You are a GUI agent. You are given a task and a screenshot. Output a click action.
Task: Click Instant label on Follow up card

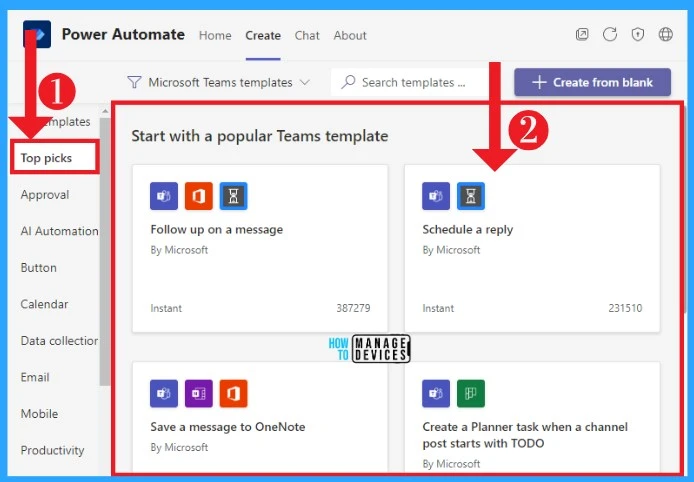tap(166, 308)
